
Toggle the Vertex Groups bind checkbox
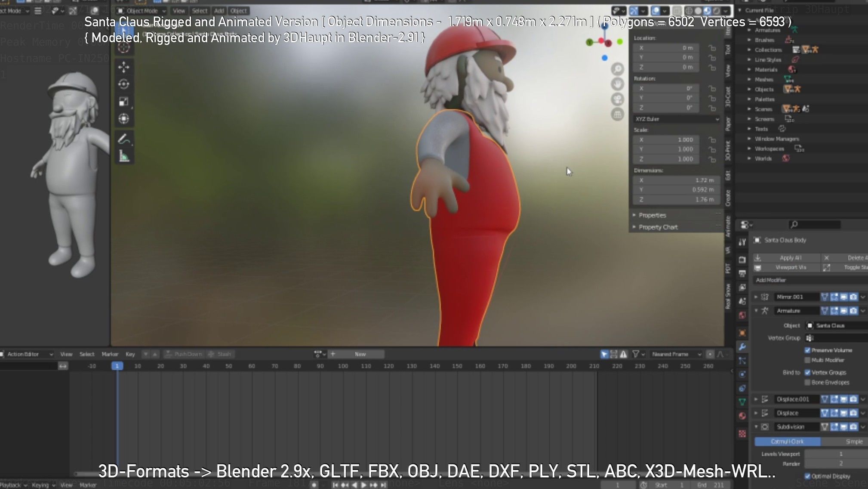807,372
